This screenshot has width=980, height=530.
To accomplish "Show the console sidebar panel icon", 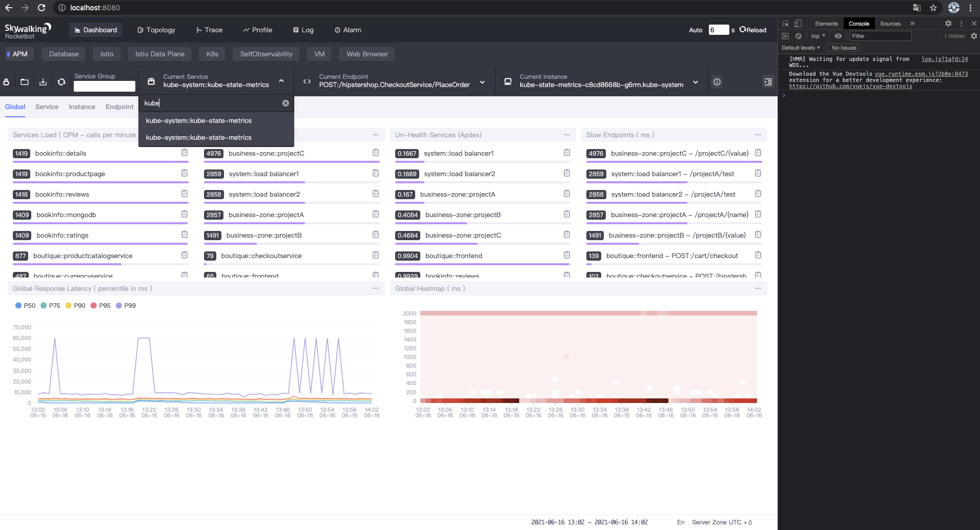I will coord(785,36).
